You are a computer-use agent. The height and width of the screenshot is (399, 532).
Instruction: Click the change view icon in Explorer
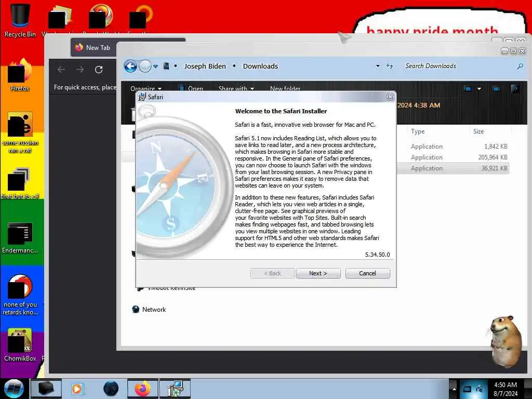point(468,88)
